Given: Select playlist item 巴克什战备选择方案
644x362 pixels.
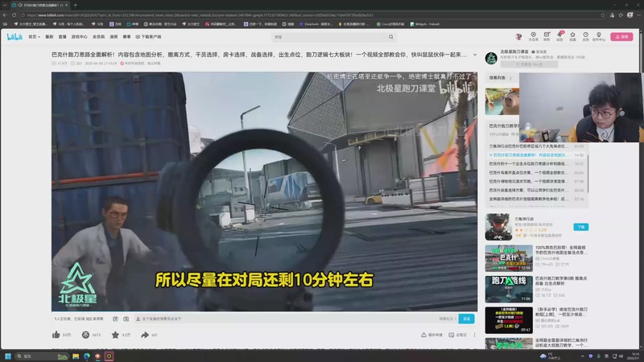Looking at the screenshot, I should pyautogui.click(x=536, y=191).
